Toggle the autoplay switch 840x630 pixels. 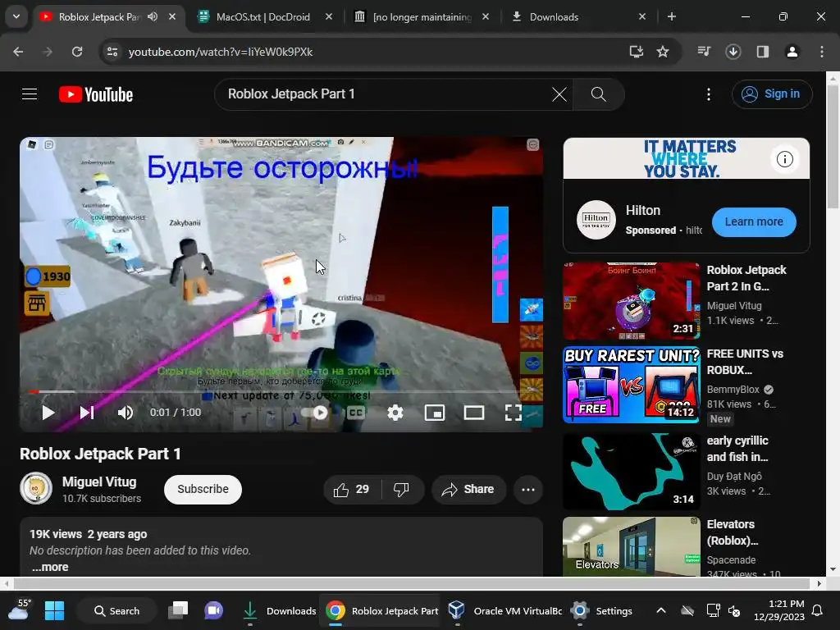tap(314, 413)
